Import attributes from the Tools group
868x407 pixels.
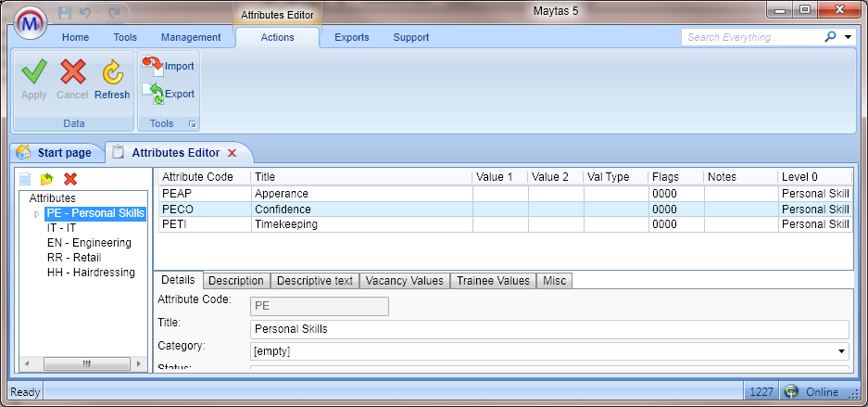click(x=168, y=66)
